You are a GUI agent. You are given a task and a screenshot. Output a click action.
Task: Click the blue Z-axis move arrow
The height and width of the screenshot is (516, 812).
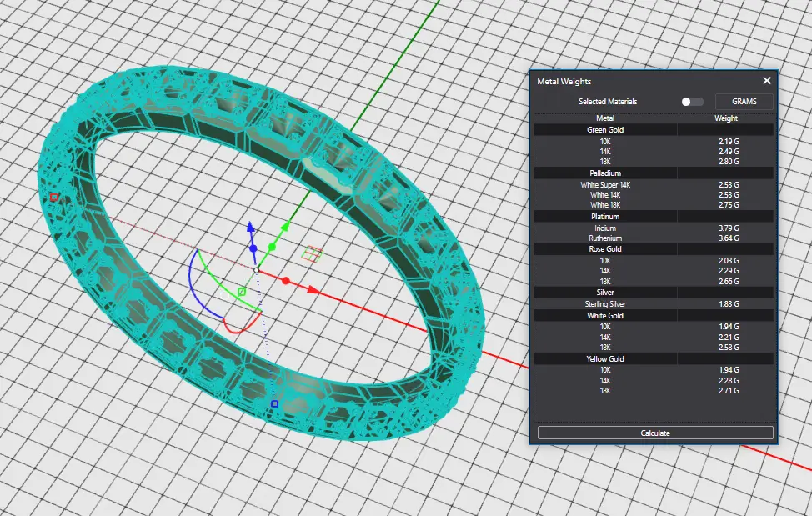point(251,227)
